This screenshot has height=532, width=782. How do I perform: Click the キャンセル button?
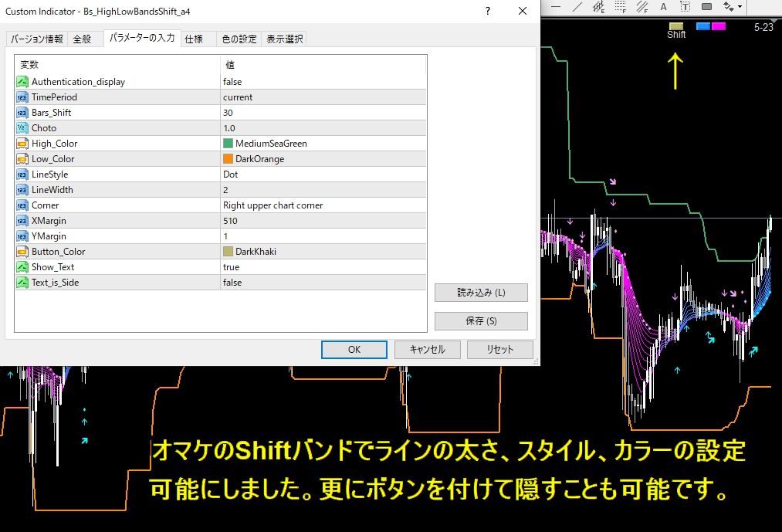428,349
